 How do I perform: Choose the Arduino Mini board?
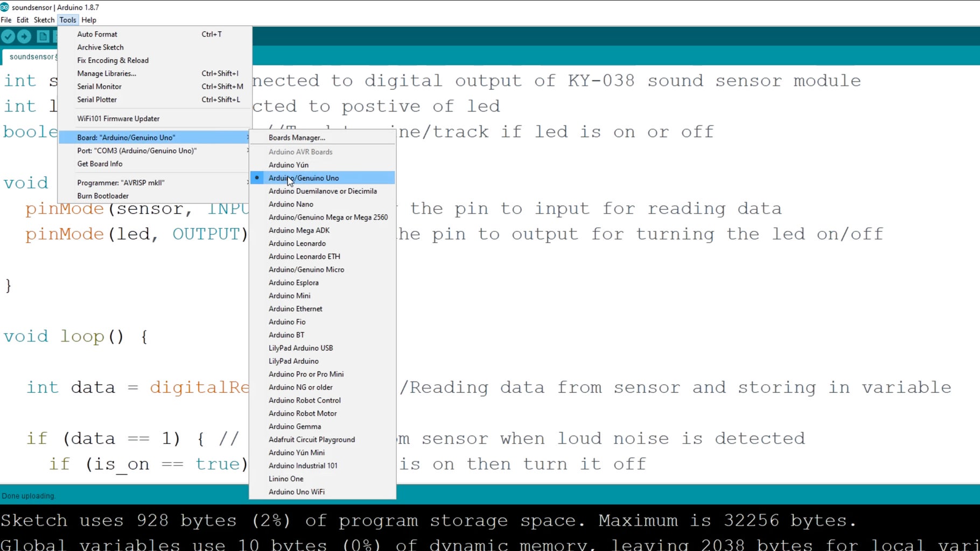pyautogui.click(x=323, y=296)
